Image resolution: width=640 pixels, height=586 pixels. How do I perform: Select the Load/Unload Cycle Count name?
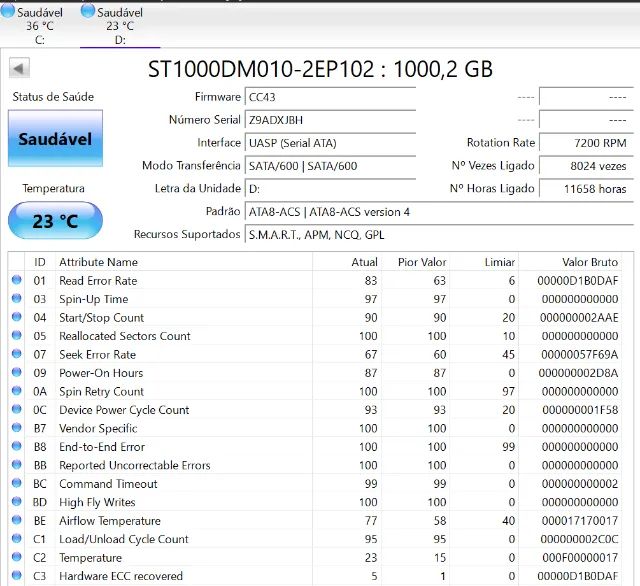124,539
